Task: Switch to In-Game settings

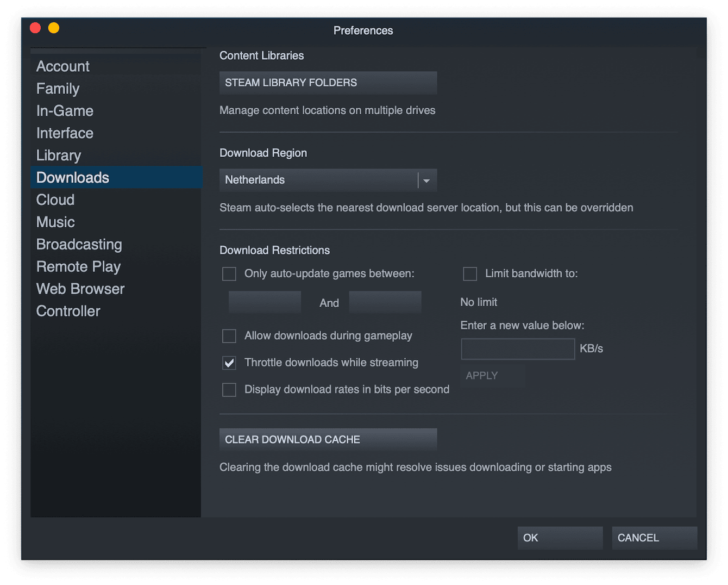Action: [x=65, y=110]
